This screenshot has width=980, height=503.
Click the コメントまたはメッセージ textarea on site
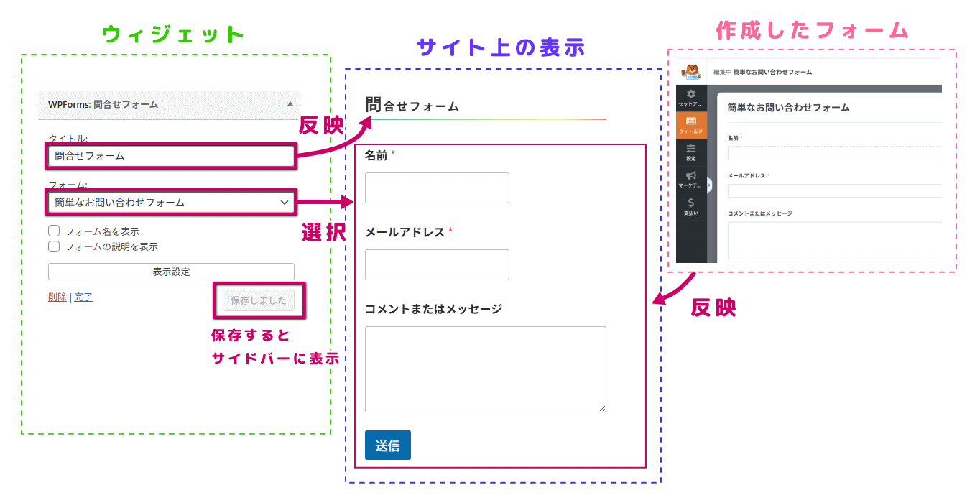tap(485, 369)
